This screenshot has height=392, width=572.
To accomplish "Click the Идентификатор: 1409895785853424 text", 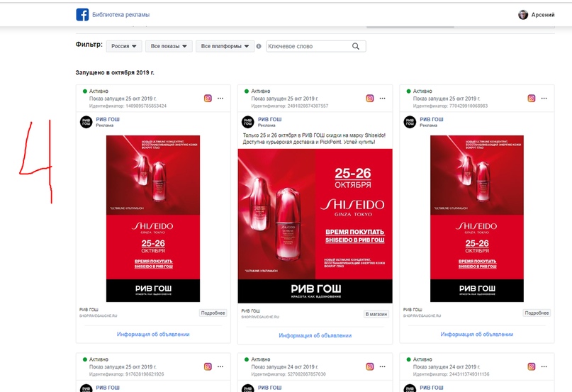I will (128, 106).
